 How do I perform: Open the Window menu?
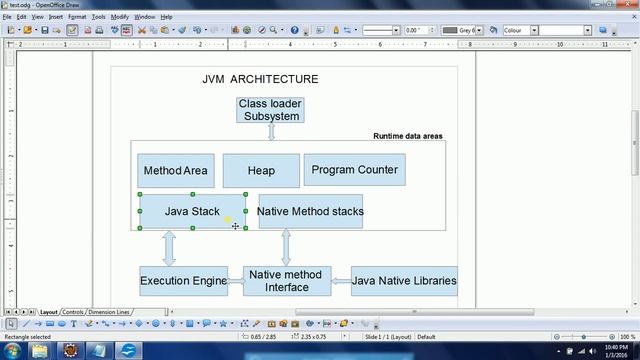144,17
